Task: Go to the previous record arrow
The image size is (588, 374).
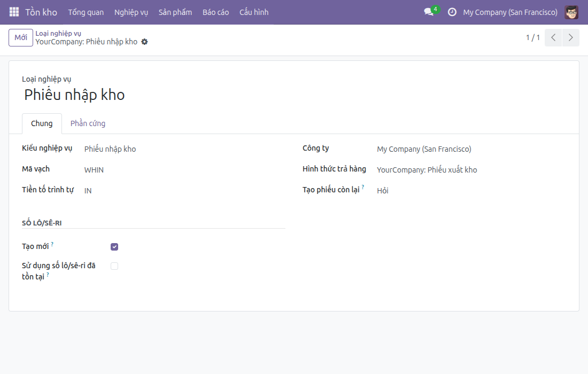Action: point(553,37)
